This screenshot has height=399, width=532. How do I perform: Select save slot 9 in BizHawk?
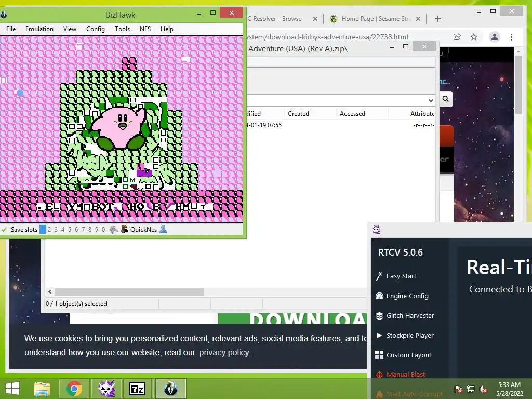click(x=97, y=229)
